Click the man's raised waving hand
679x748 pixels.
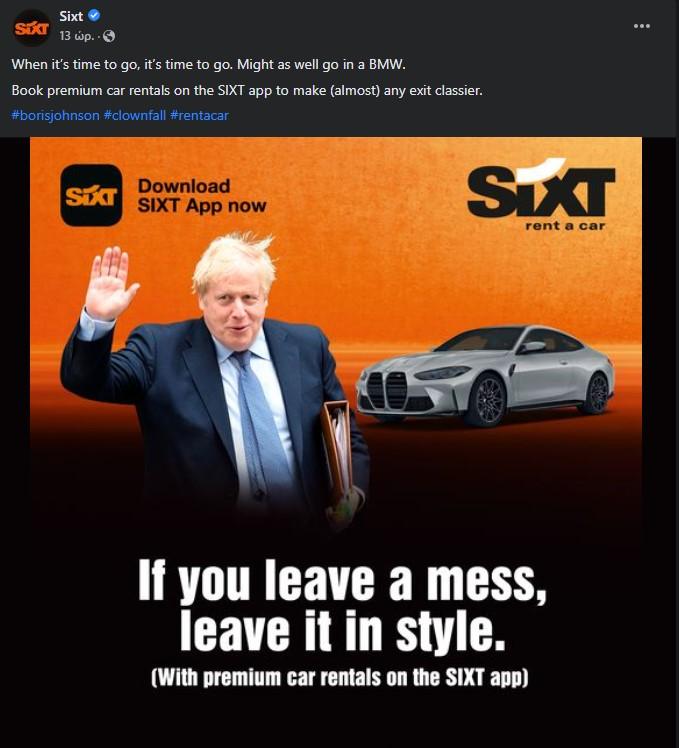[110, 283]
